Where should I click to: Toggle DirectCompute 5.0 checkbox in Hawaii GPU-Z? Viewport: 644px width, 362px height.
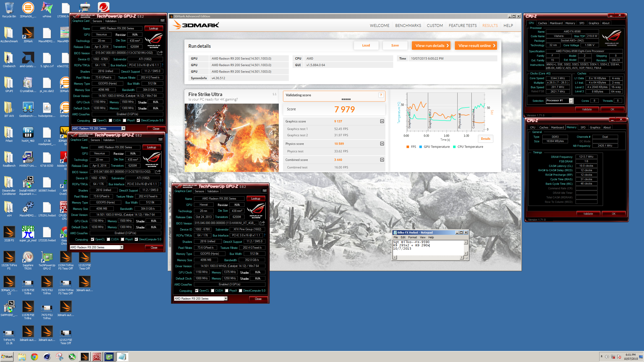pyautogui.click(x=240, y=291)
